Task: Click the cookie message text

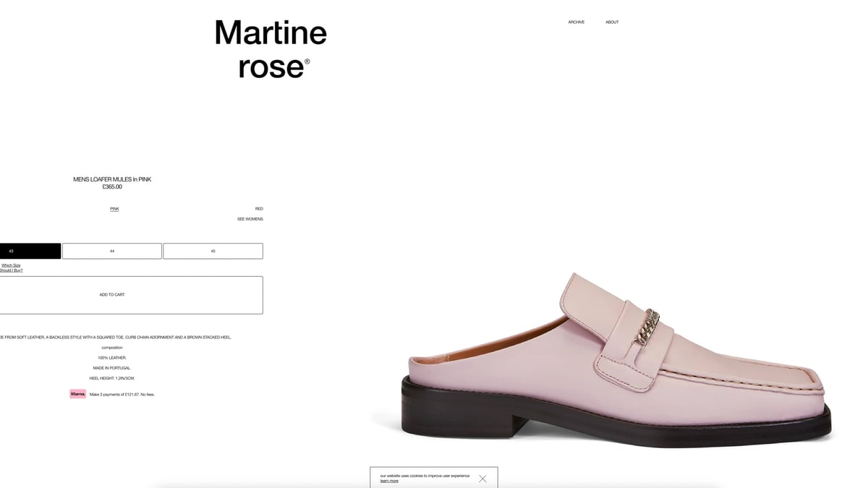Action: pos(425,476)
